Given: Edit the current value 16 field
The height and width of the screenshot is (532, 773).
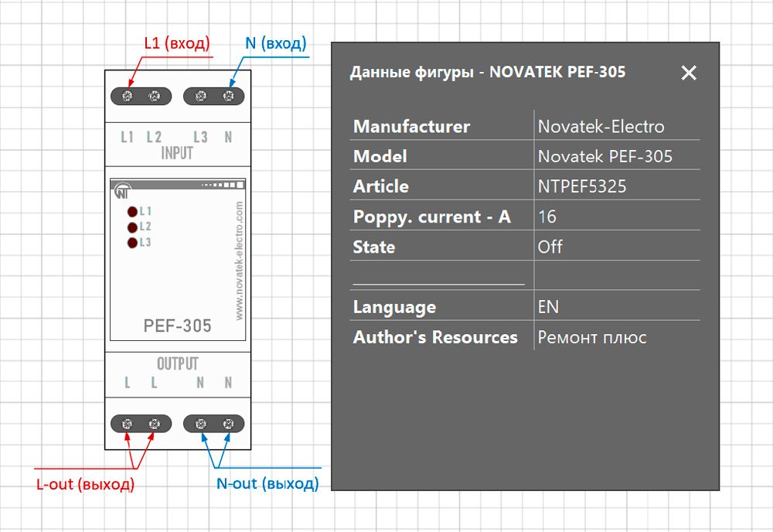Looking at the screenshot, I should pos(617,216).
